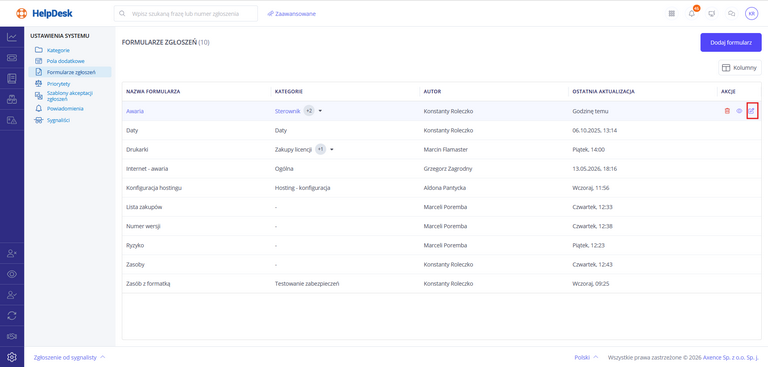Open the KR user avatar menu
The width and height of the screenshot is (768, 367).
752,14
